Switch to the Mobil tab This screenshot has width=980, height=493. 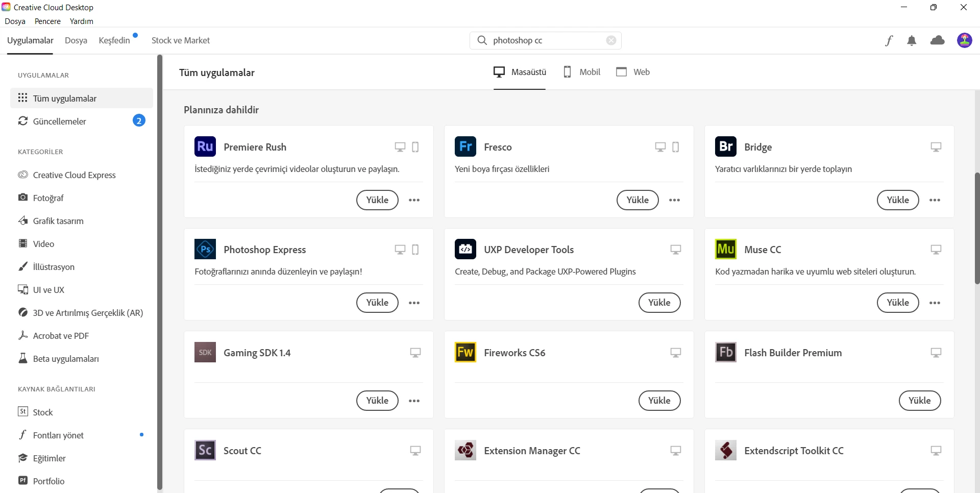click(x=582, y=72)
